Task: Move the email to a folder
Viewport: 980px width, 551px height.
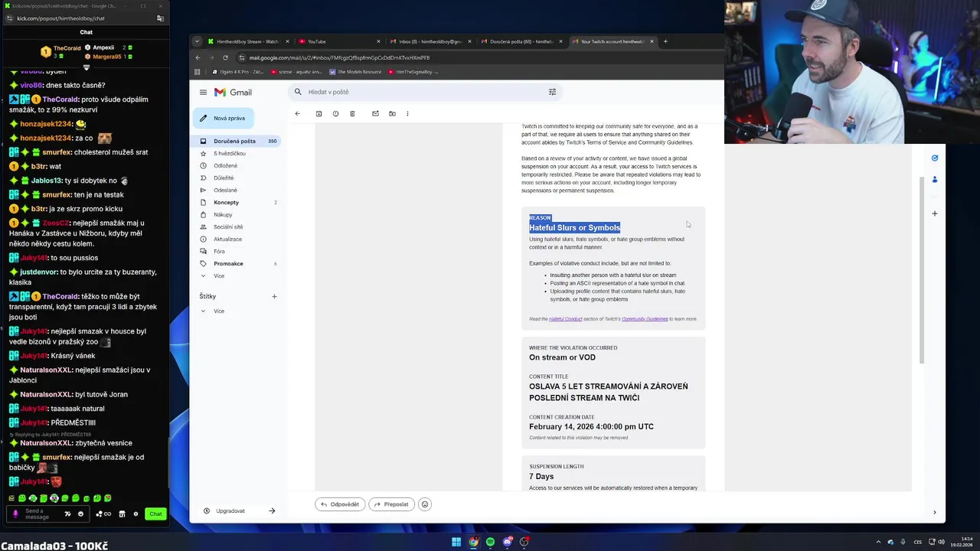Action: click(392, 113)
